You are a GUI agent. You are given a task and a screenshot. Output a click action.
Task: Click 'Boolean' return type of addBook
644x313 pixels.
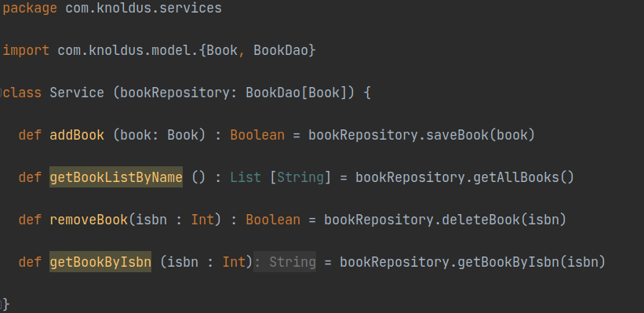pos(257,135)
